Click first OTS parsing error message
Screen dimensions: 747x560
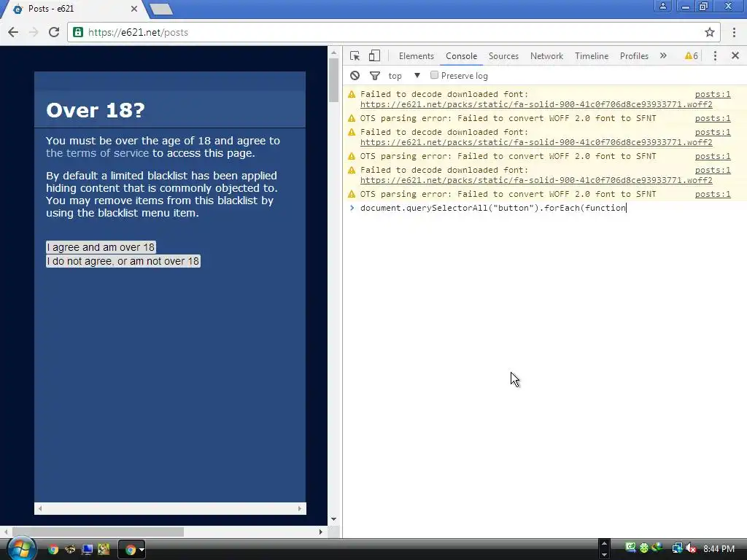[508, 118]
